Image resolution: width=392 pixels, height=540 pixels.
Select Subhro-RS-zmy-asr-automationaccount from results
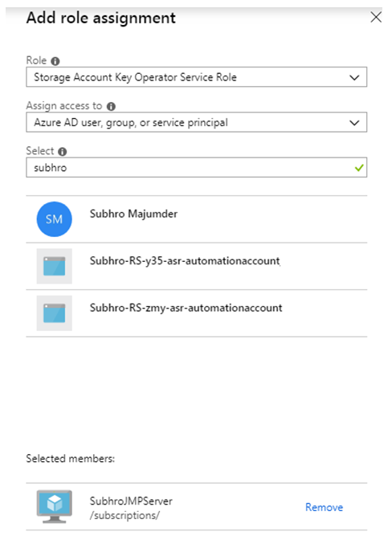pos(197,313)
